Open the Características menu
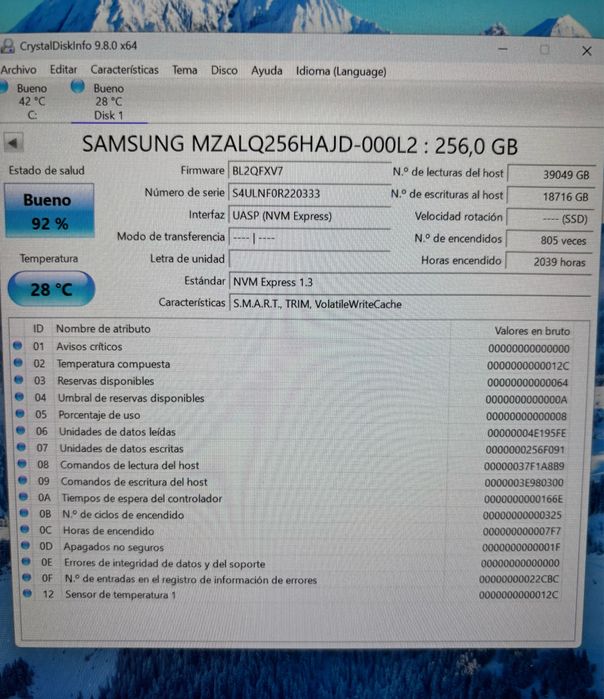 [124, 70]
